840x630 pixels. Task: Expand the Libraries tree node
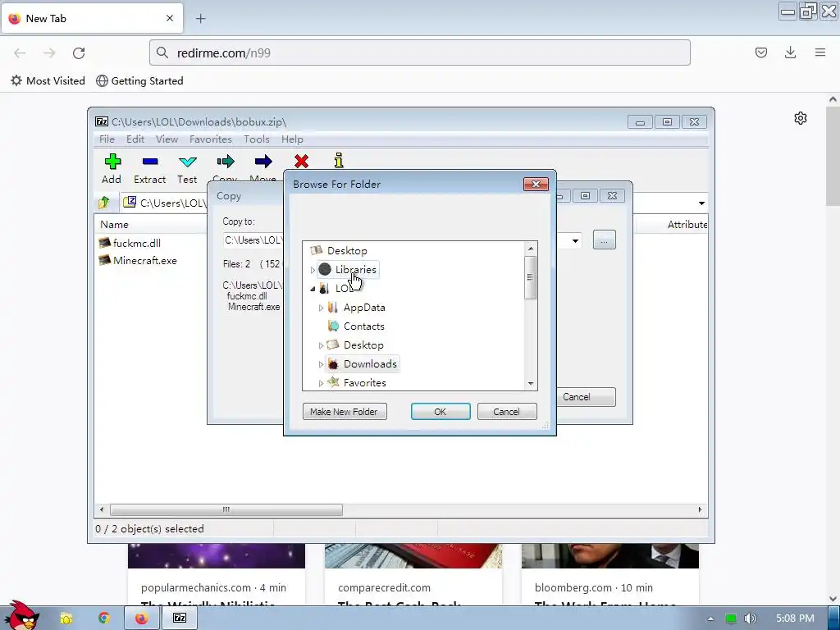point(313,270)
